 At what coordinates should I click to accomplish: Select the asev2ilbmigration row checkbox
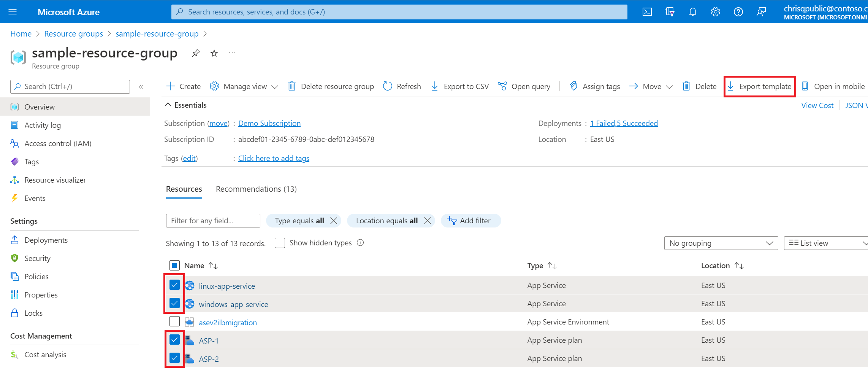pyautogui.click(x=174, y=321)
